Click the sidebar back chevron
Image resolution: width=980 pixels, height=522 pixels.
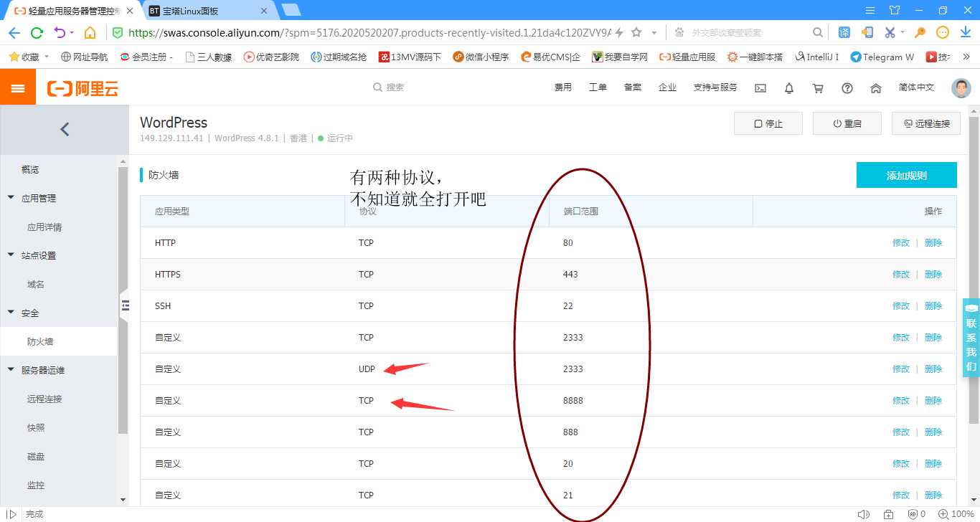coord(65,129)
